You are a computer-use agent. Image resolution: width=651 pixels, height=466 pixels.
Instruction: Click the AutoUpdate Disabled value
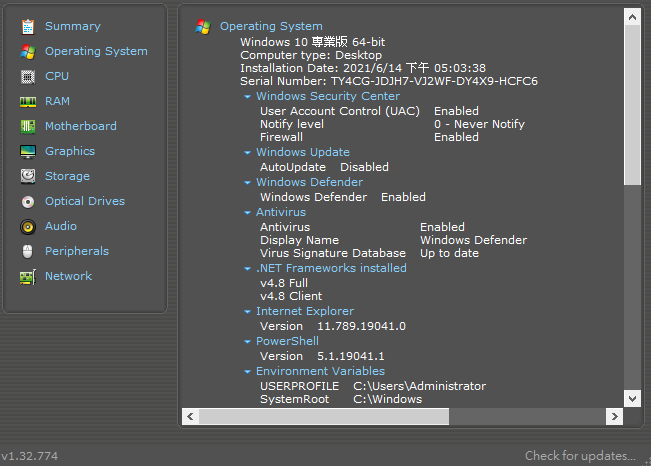(364, 167)
